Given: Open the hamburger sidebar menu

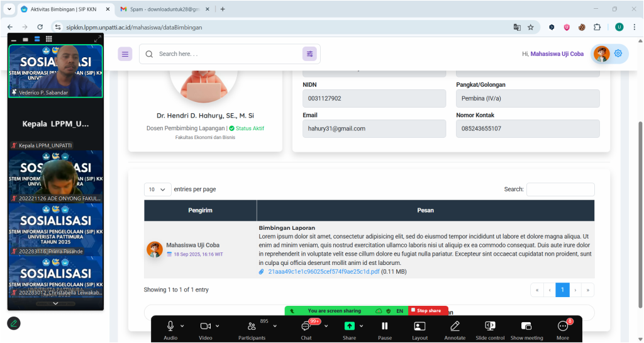Looking at the screenshot, I should (125, 54).
